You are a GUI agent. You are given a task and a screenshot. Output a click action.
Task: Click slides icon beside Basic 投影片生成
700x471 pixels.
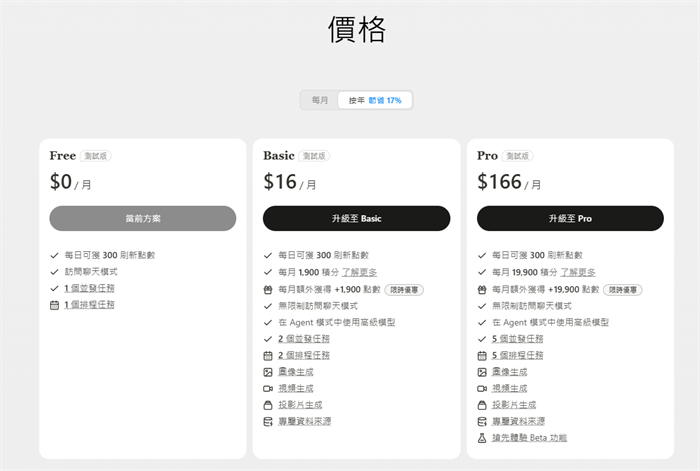pos(268,405)
